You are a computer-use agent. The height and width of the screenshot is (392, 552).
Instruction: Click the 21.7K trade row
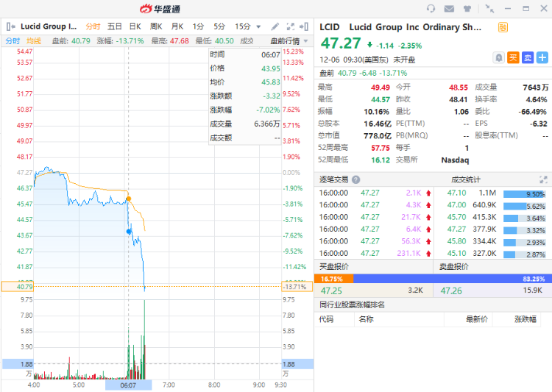click(x=375, y=217)
